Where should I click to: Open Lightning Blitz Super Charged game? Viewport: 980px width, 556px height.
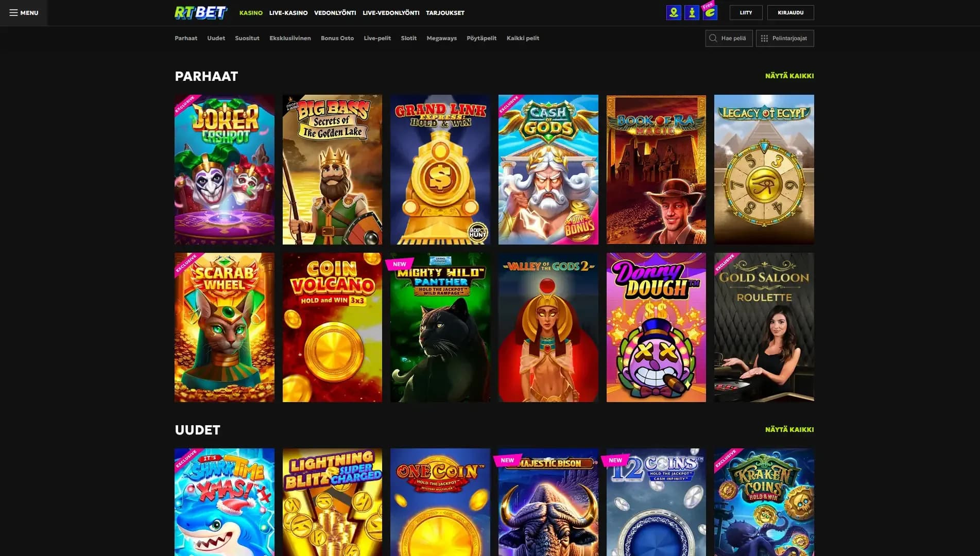(x=332, y=502)
